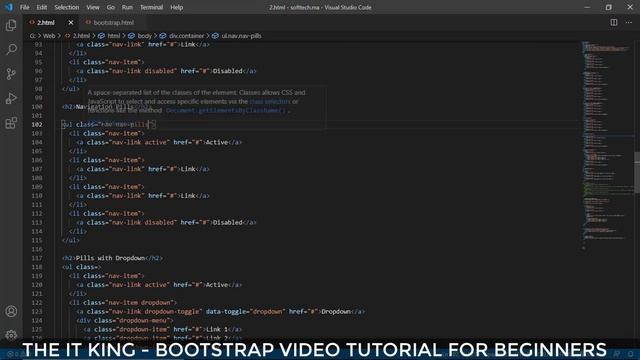Click line number 110 in gutter
The width and height of the screenshot is (640, 360).
point(37,196)
